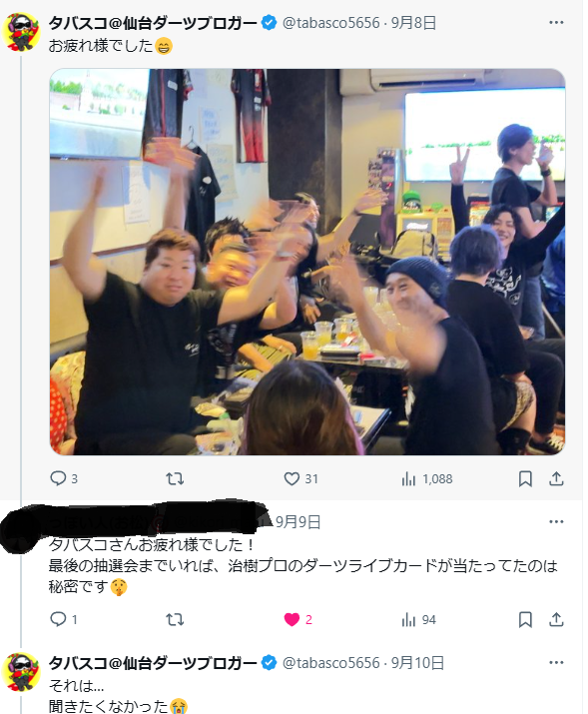This screenshot has width=588, height=714.
Task: Open the top tweet's profile avatar
Action: pyautogui.click(x=21, y=31)
